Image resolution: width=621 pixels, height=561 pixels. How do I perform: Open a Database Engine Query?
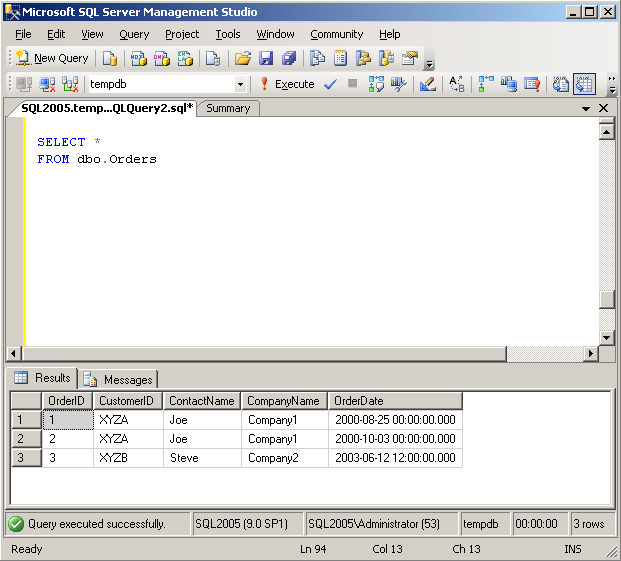pos(110,58)
